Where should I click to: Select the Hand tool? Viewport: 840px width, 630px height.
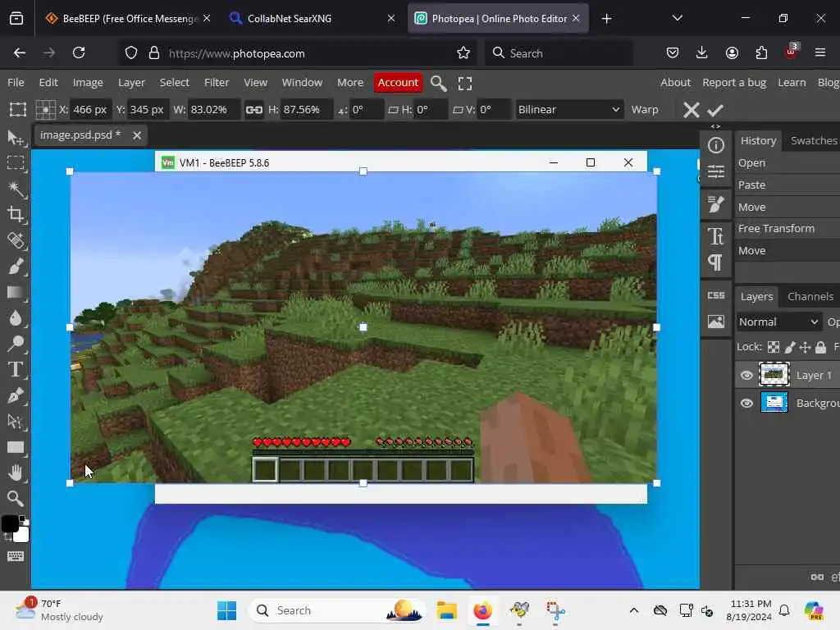pos(16,473)
